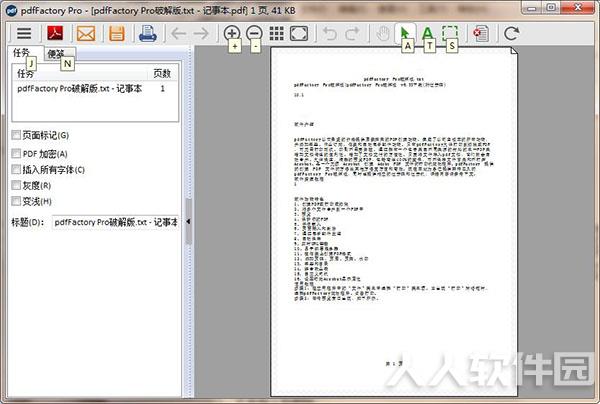
Task: Go to next page with right arrow
Action: pos(201,34)
